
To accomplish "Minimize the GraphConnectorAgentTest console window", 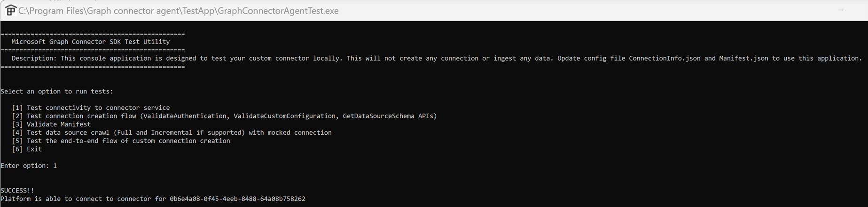I will pos(841,10).
